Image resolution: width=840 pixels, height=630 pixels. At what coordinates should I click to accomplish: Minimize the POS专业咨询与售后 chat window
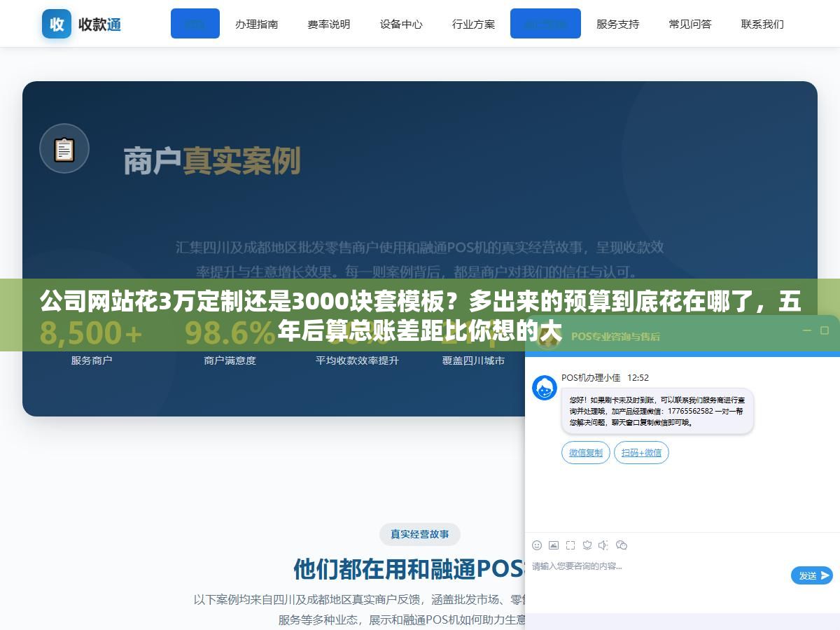[x=806, y=330]
